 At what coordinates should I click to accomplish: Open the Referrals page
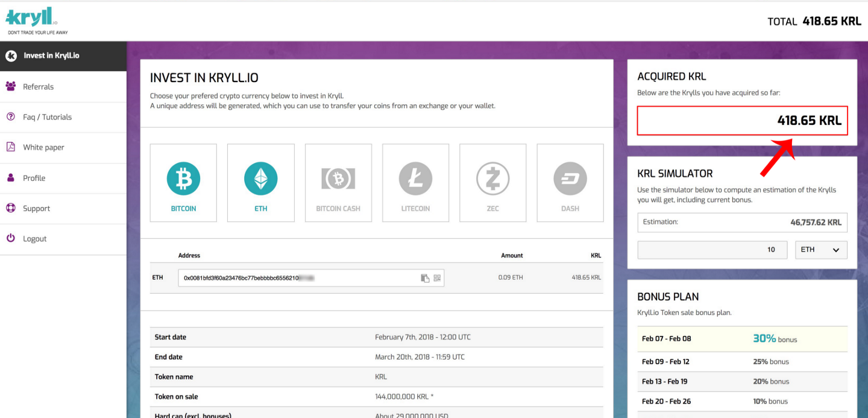pos(63,87)
